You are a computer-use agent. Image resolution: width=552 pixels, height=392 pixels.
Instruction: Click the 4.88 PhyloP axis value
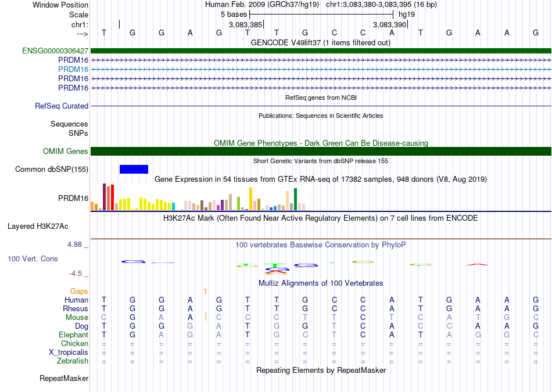(x=74, y=244)
